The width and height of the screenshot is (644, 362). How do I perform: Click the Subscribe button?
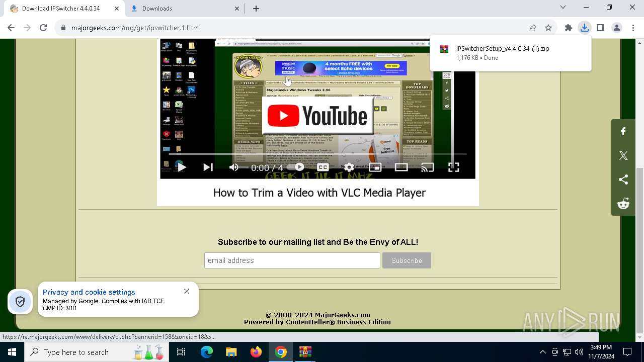[407, 260]
